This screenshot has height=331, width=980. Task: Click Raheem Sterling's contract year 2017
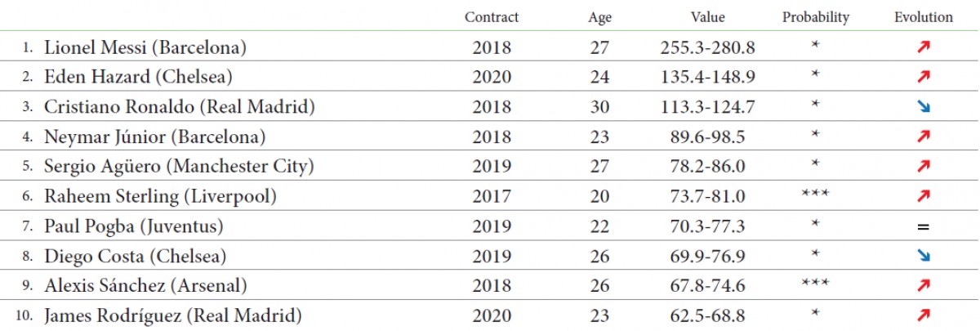tap(492, 197)
